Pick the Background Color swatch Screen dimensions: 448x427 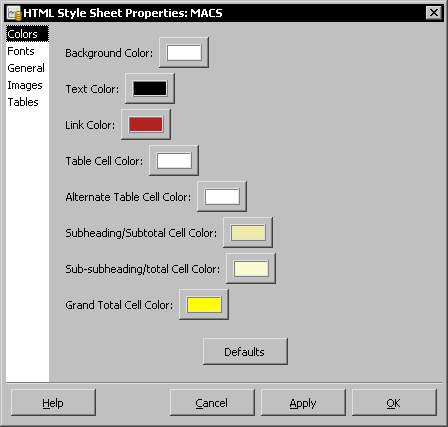point(184,53)
